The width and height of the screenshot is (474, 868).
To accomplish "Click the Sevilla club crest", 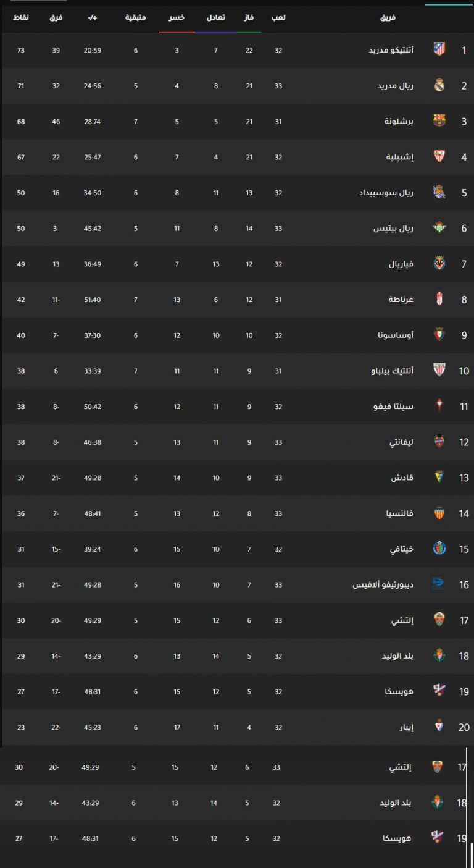I will pyautogui.click(x=439, y=157).
